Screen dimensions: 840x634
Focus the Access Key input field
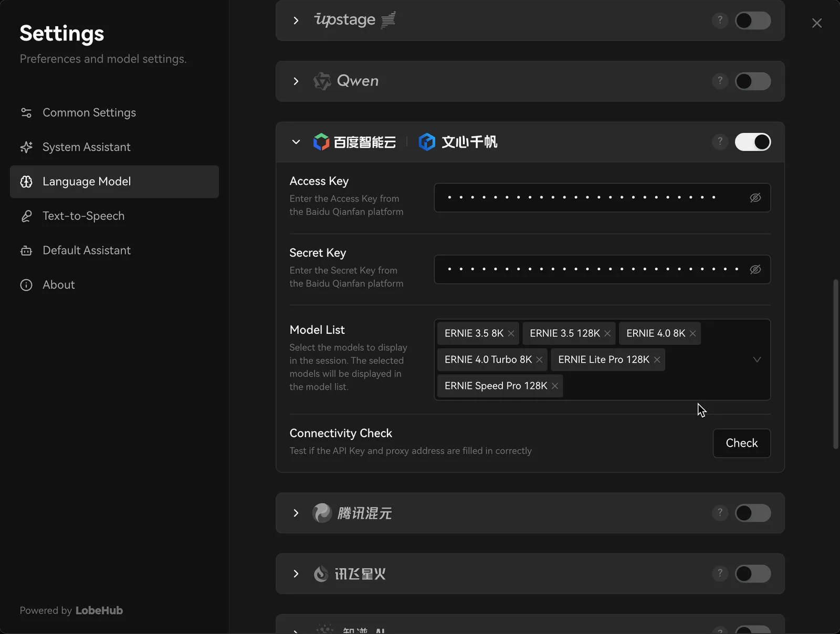pyautogui.click(x=602, y=197)
